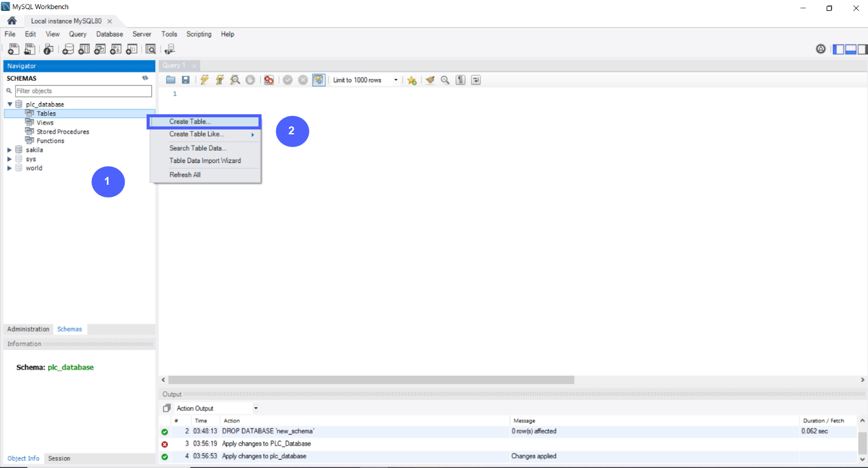
Task: Toggle the bottom output panel
Action: click(851, 49)
